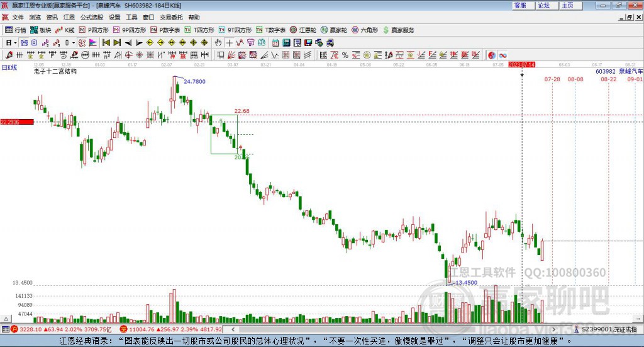Click the infinity loop icon
This screenshot has height=347, width=644.
(502, 55)
